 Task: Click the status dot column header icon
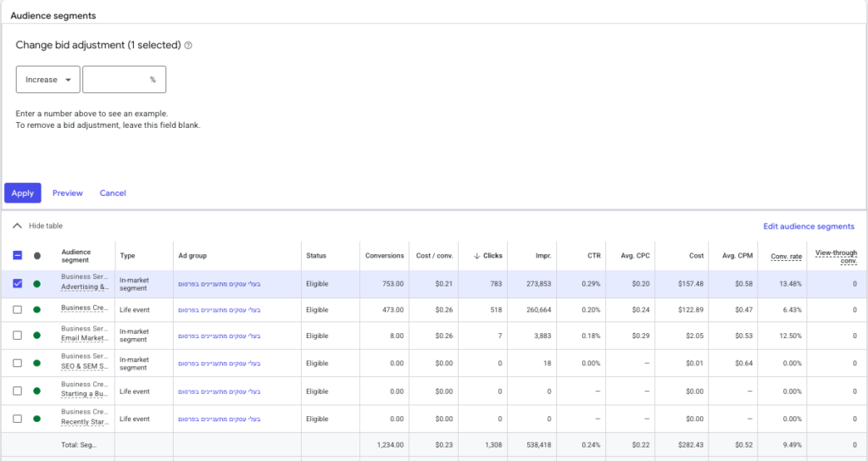[37, 255]
